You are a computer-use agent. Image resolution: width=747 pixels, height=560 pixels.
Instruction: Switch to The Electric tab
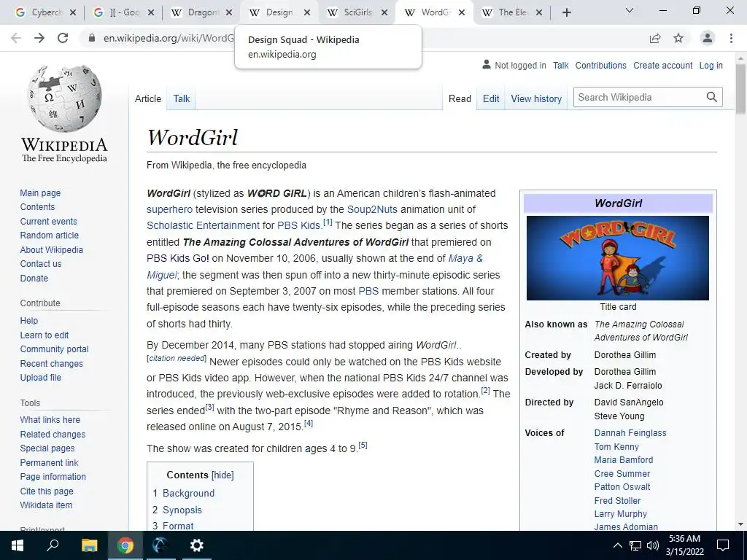coord(512,13)
